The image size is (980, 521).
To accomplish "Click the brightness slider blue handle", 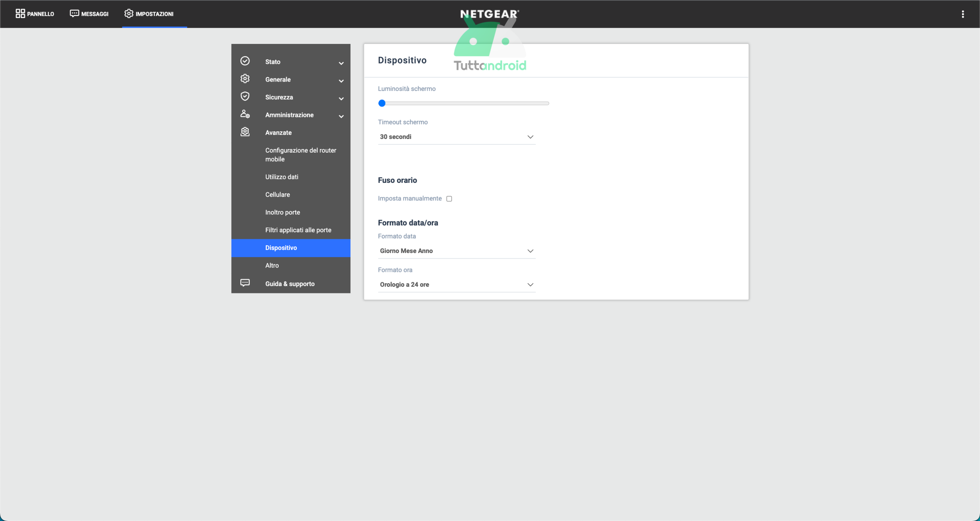I will (x=382, y=103).
